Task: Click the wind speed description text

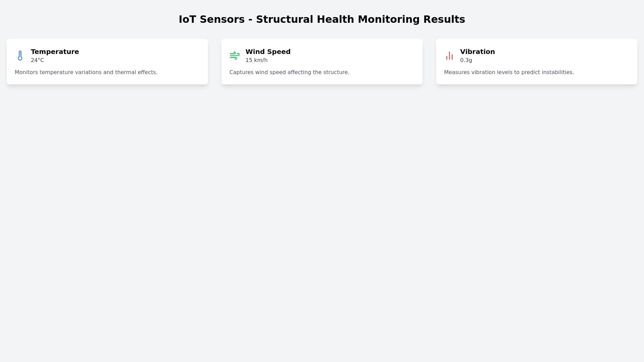Action: [x=289, y=72]
